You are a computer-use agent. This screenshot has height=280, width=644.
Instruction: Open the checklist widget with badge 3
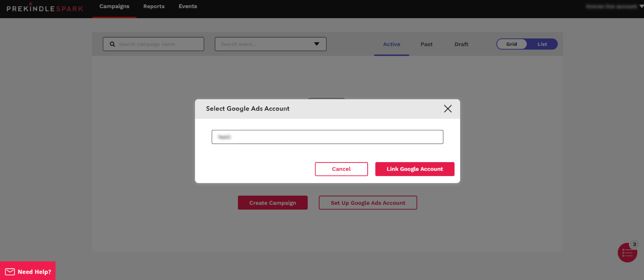coord(627,253)
